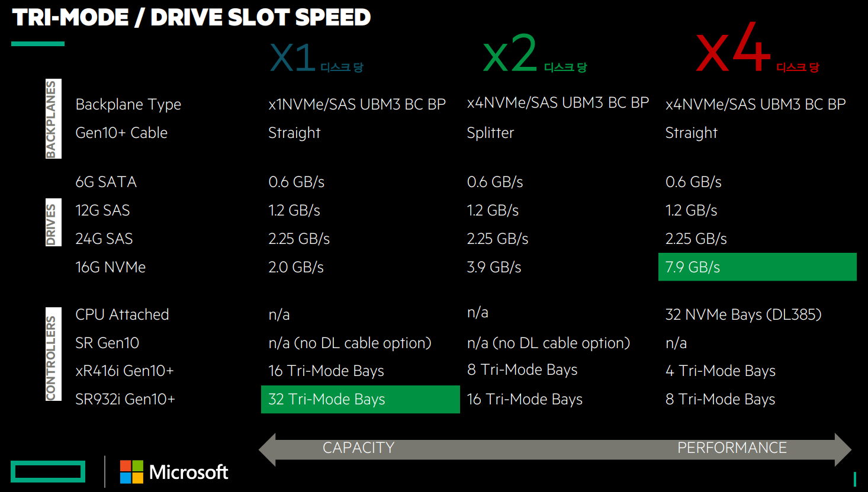Image resolution: width=868 pixels, height=492 pixels.
Task: Select the red x4 heading
Action: point(733,49)
